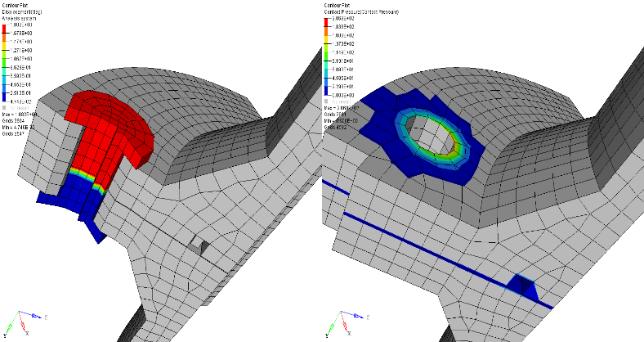Screen dimensions: 644x342
Task: Click the 1.373E+02 value in contact pressure legend
Action: [x=342, y=44]
